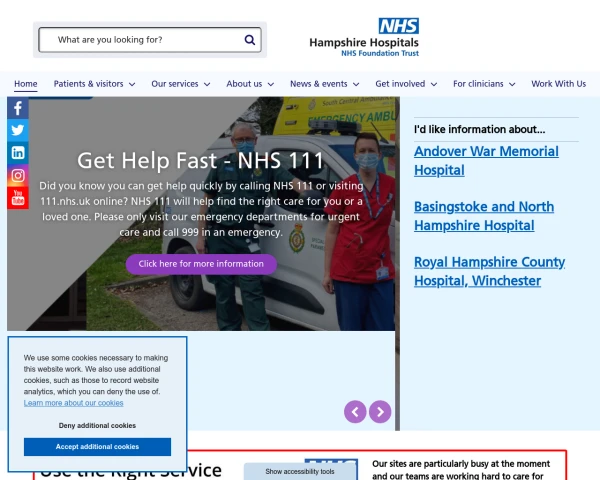
Task: Open Andover War Memorial Hospital link
Action: 486,160
